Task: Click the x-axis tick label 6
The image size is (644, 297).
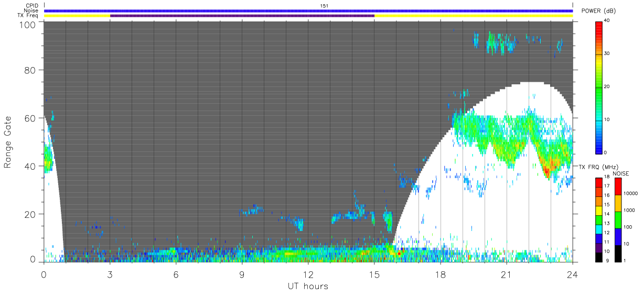Action: 176,274
